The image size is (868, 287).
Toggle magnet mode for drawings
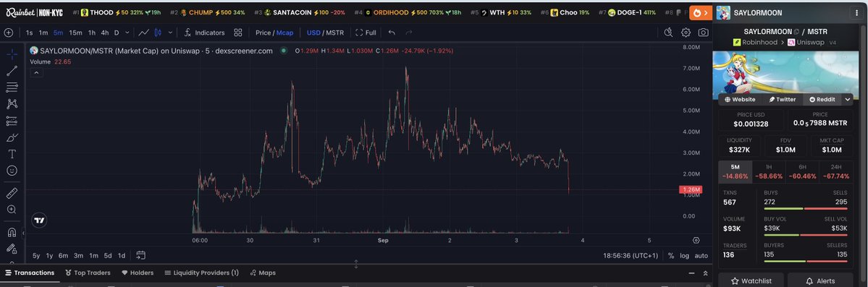[x=12, y=232]
